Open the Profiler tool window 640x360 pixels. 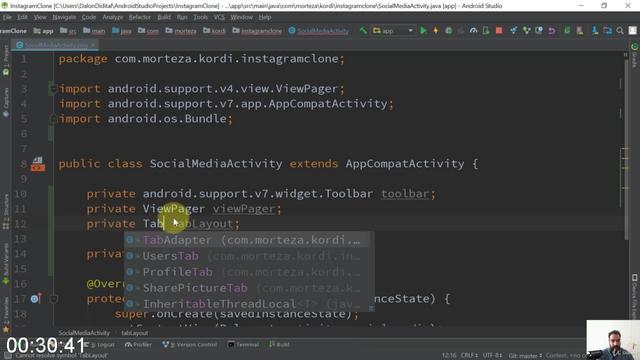point(138,344)
